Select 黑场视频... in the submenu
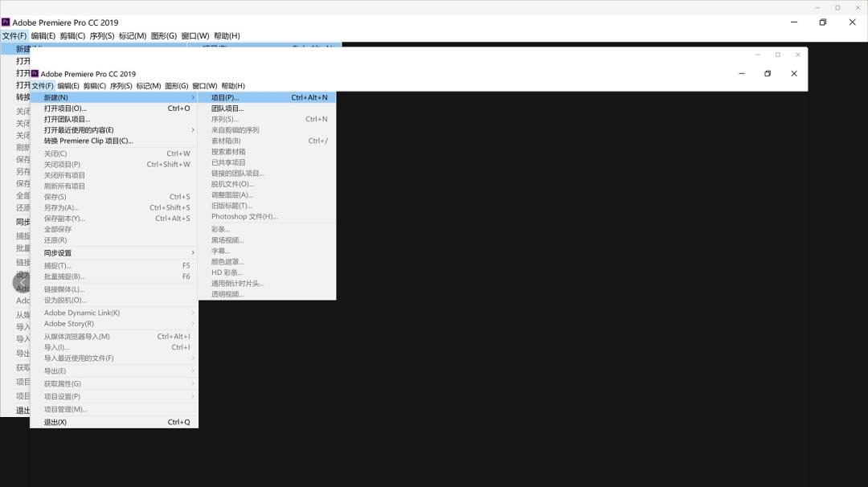 coord(267,240)
